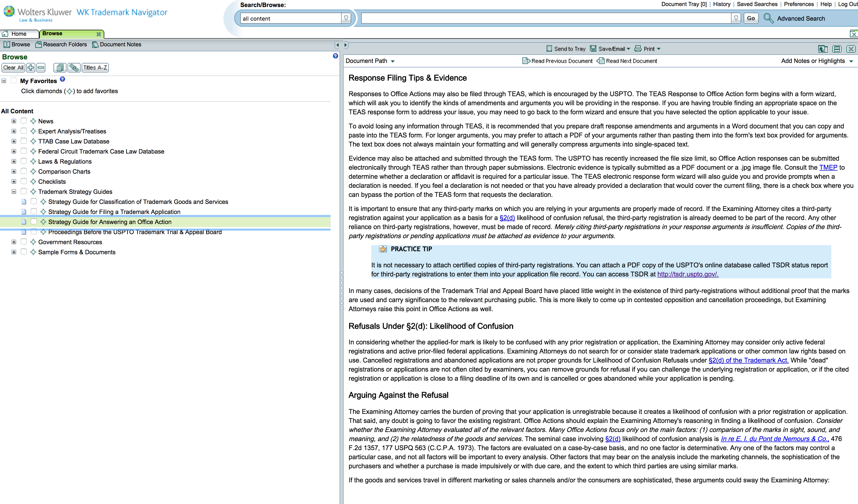Click the magnifier Advanced Search icon
This screenshot has height=504, width=858.
point(769,18)
